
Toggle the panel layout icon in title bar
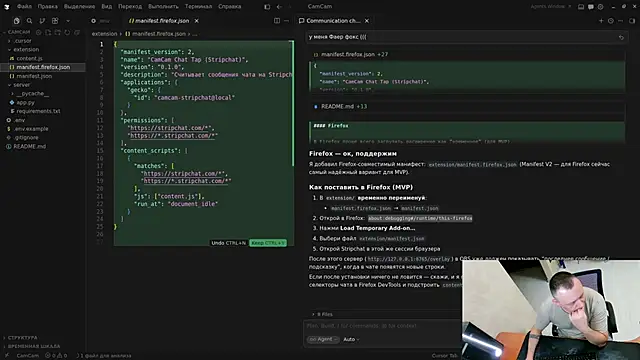[581, 7]
